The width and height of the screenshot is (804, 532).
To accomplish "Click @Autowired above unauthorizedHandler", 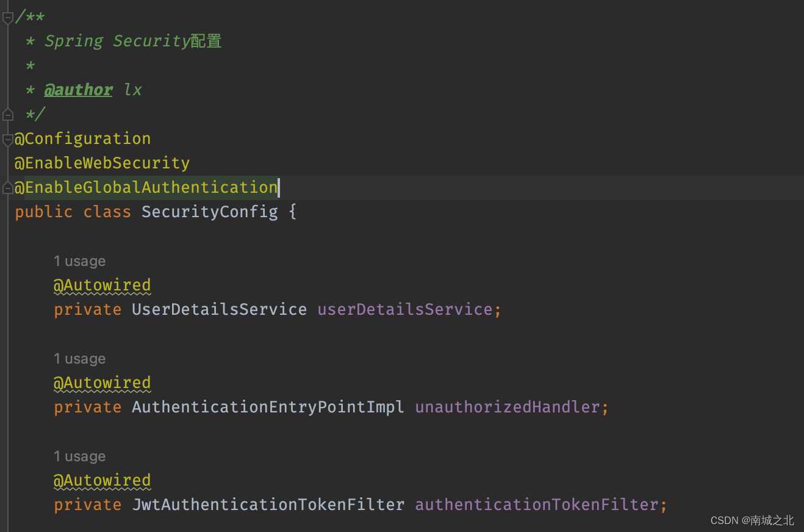I will tap(102, 383).
